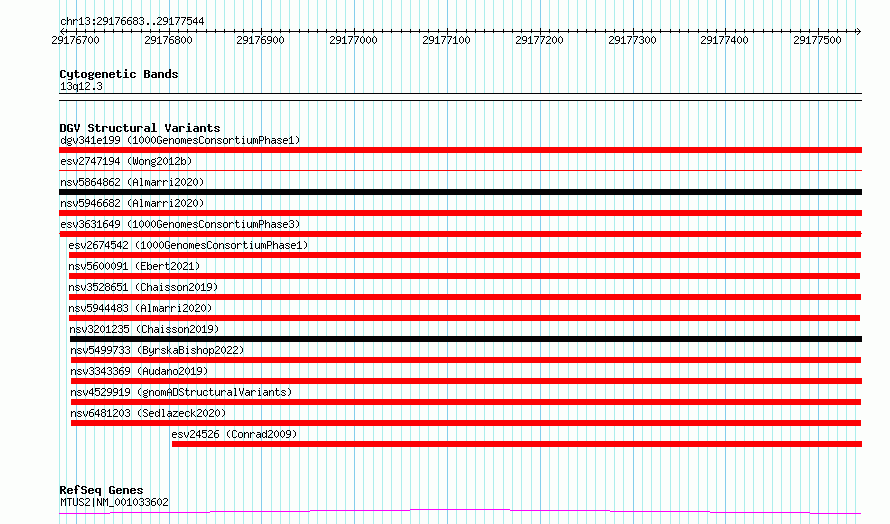Click the red bar of nsv3343369
890x524 pixels.
click(466, 381)
